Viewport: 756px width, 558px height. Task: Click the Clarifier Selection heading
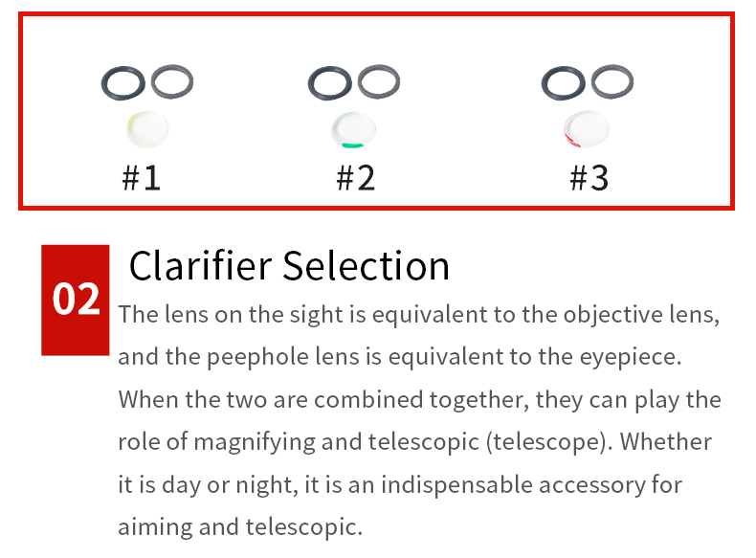click(x=289, y=265)
